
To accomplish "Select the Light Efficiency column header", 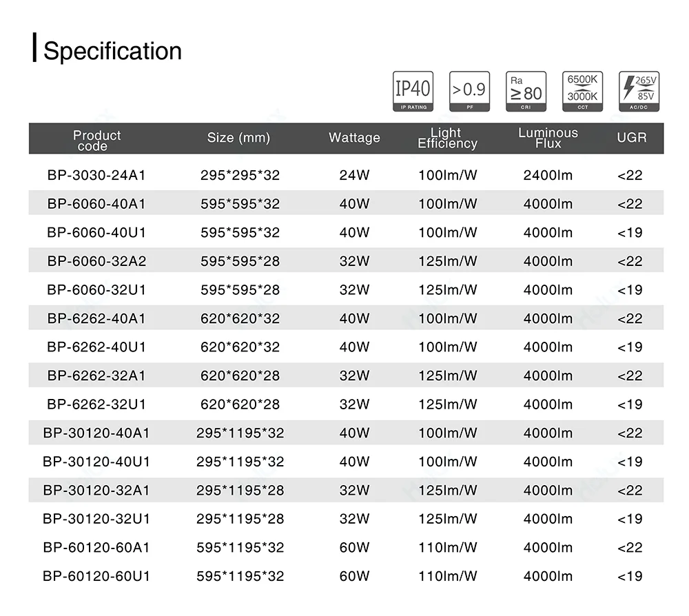I will tap(447, 138).
